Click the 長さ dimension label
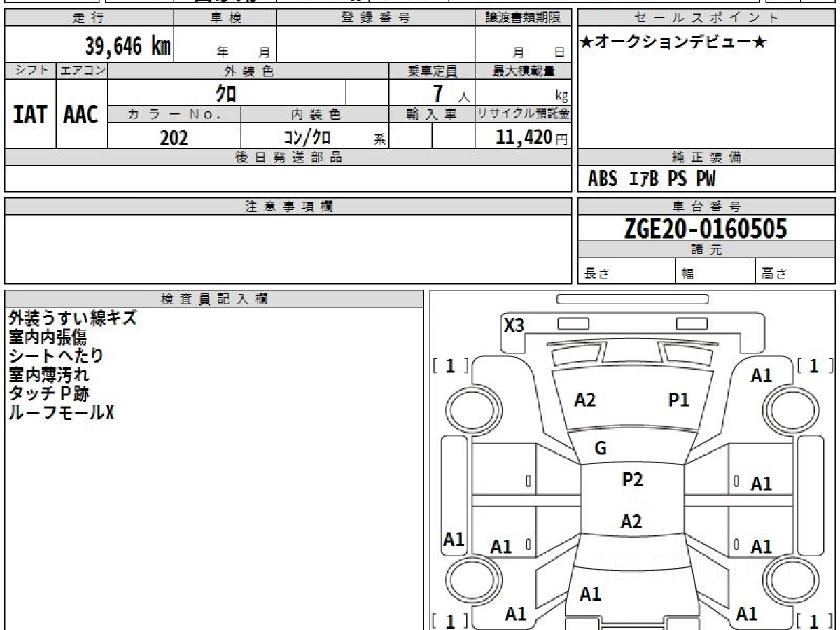Image resolution: width=840 pixels, height=630 pixels. point(597,274)
